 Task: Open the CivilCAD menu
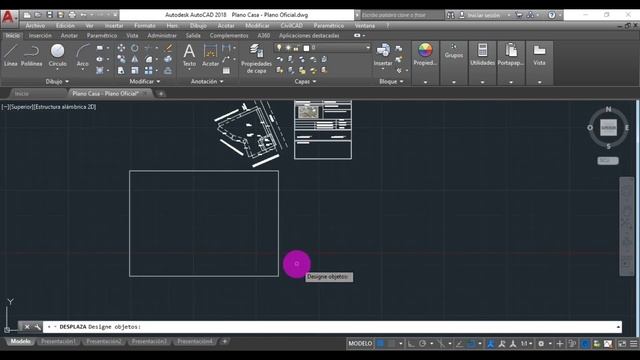291,25
